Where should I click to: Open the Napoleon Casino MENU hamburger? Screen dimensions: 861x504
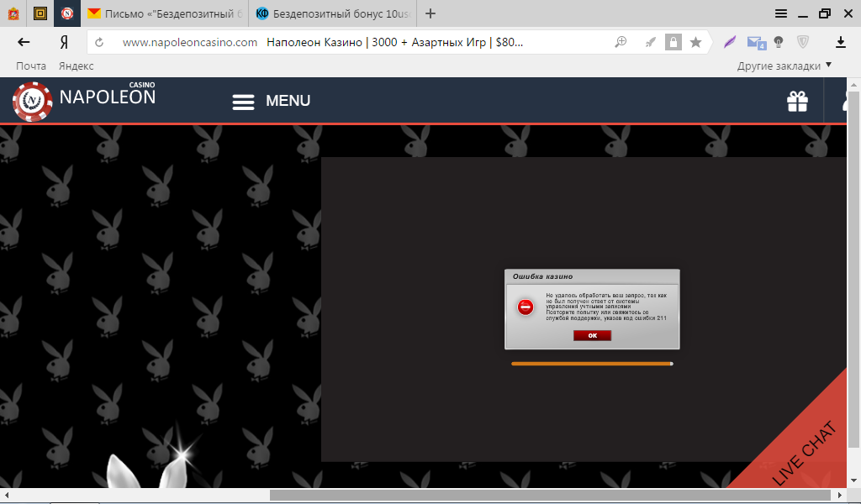[x=272, y=102]
